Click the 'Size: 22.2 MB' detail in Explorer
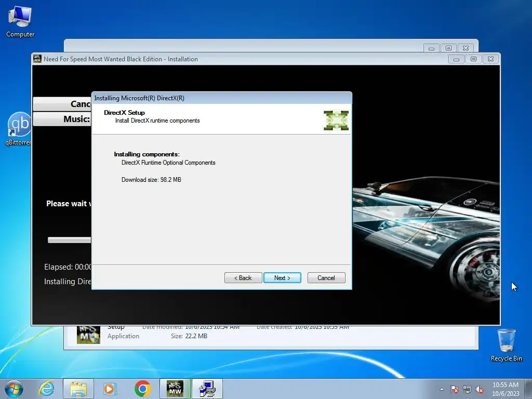Image resolution: width=532 pixels, height=399 pixels. pos(189,336)
